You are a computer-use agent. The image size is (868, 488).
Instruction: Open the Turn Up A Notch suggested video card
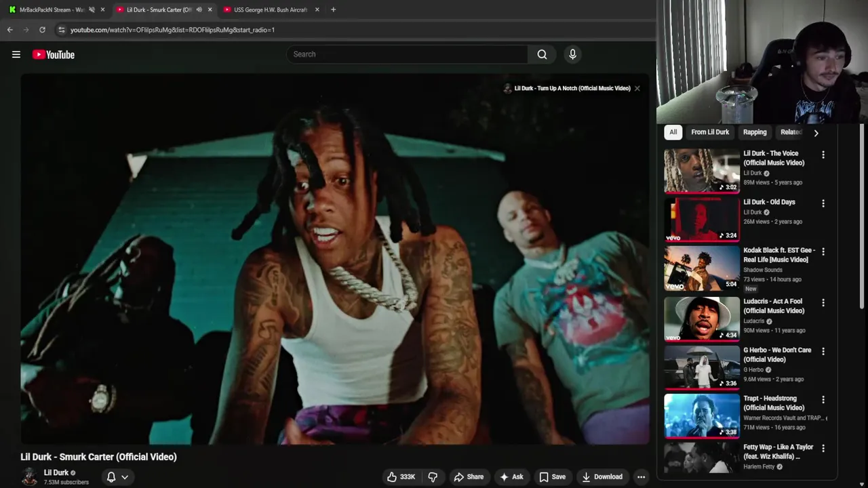pyautogui.click(x=567, y=88)
